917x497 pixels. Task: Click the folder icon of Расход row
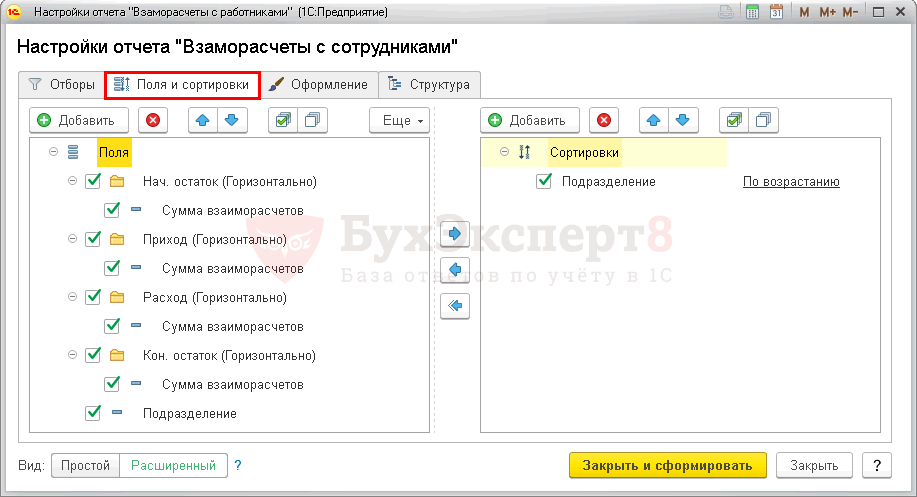point(117,297)
